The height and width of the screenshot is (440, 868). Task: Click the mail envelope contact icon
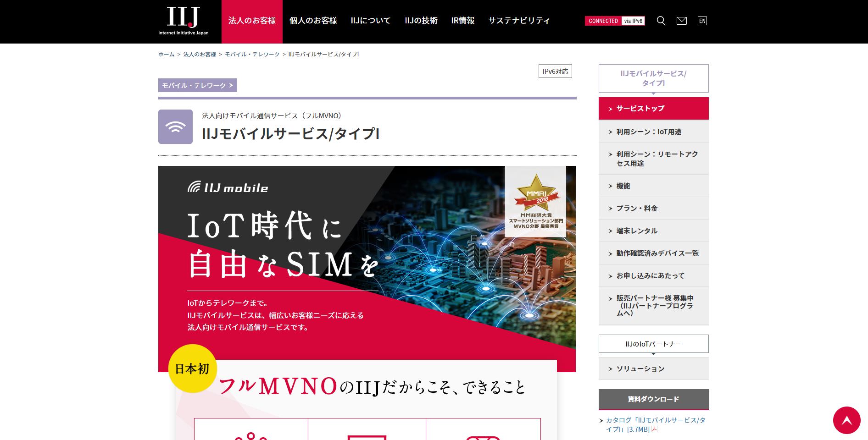coord(682,21)
